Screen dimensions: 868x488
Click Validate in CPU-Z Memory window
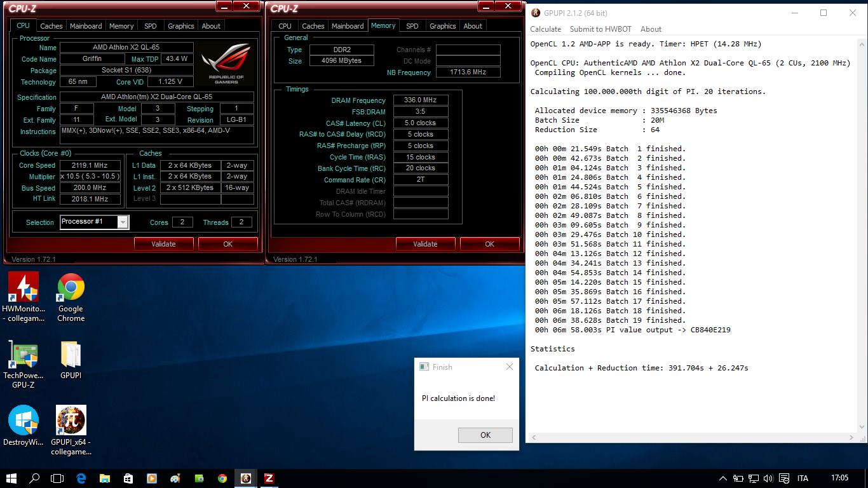coord(425,244)
